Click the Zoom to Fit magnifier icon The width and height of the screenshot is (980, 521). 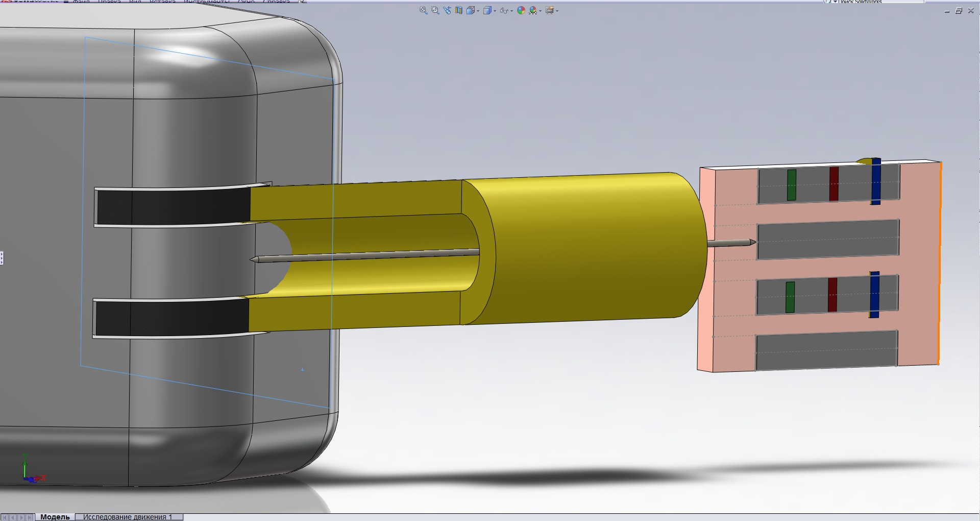(x=423, y=10)
